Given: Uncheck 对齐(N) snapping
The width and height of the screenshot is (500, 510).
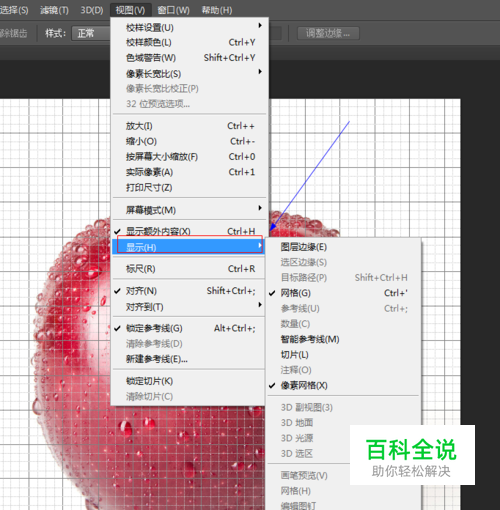Looking at the screenshot, I should coord(189,291).
